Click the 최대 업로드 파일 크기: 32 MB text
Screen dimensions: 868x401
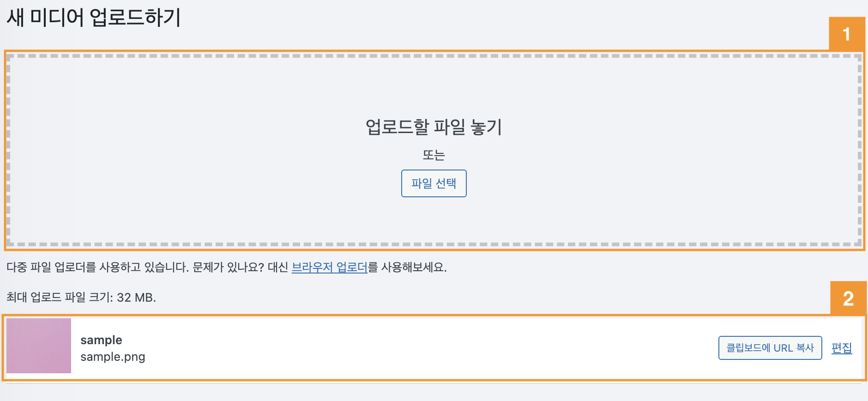pyautogui.click(x=81, y=297)
